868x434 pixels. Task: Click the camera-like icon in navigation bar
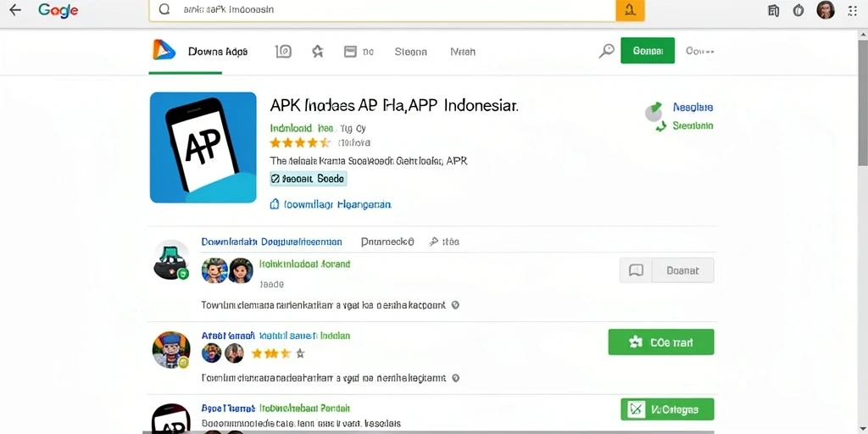click(283, 52)
